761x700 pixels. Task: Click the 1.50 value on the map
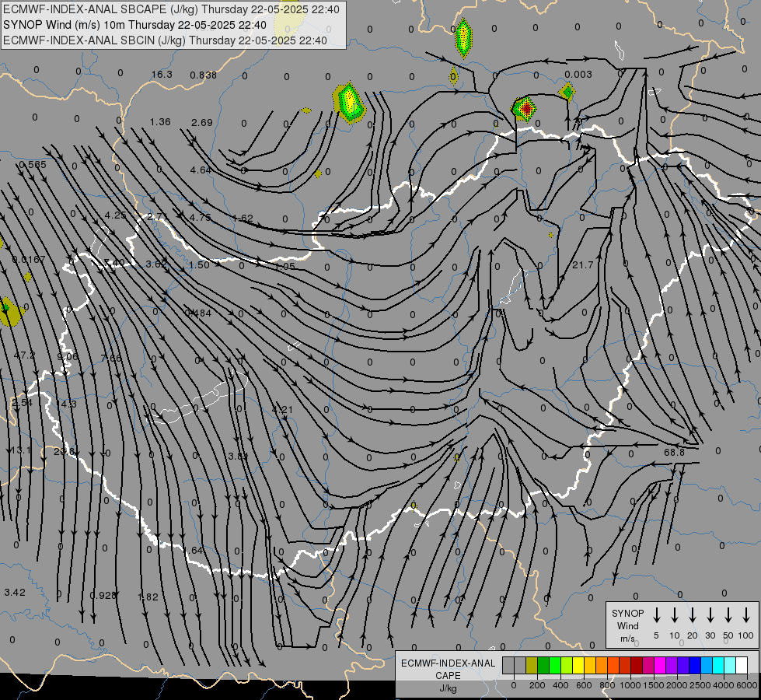[x=200, y=264]
